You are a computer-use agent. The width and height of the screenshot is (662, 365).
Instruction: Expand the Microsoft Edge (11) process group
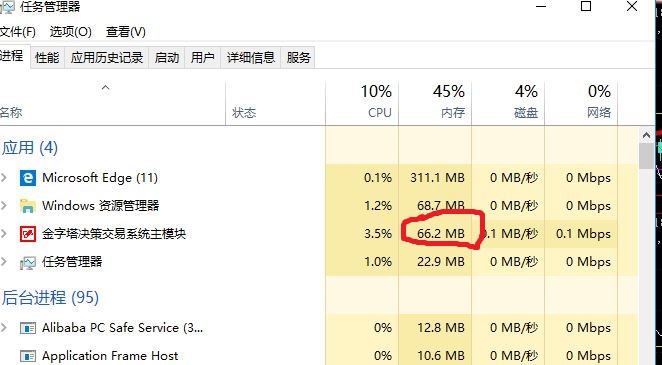pyautogui.click(x=4, y=178)
